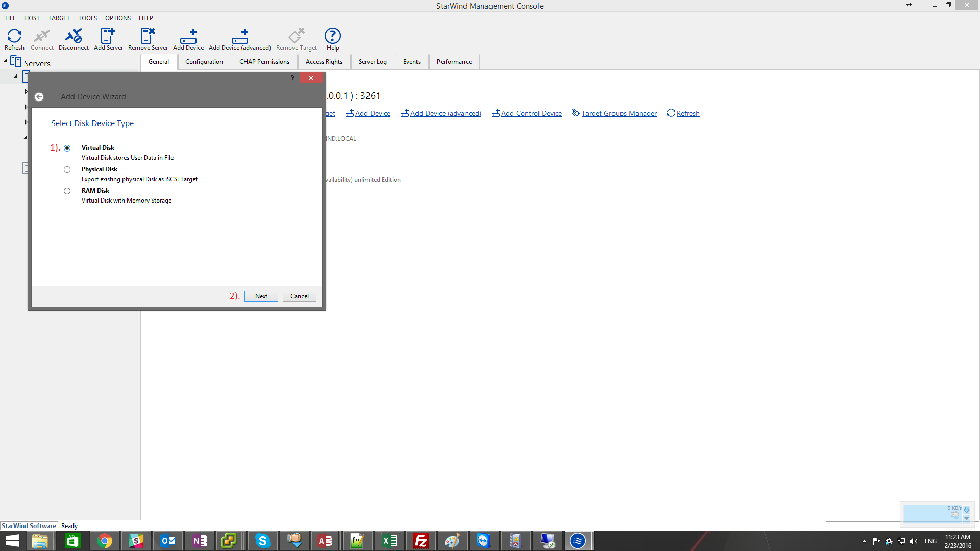Show hidden system tray icons
Image resolution: width=980 pixels, height=551 pixels.
[864, 541]
